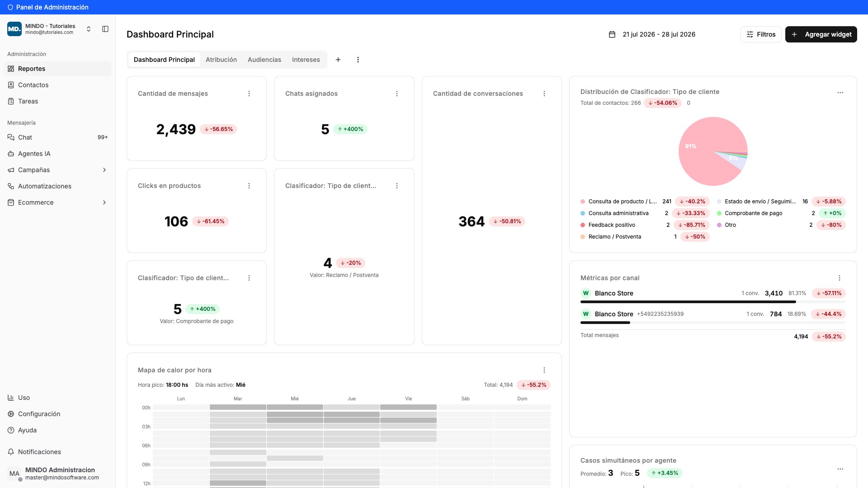The width and height of the screenshot is (868, 488).
Task: Click the Tareas sidebar icon
Action: pos(11,101)
